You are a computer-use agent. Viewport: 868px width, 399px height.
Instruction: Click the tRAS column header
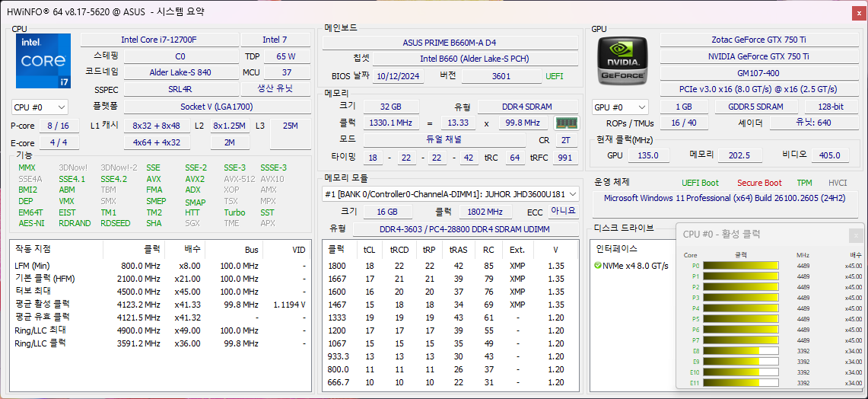[459, 250]
